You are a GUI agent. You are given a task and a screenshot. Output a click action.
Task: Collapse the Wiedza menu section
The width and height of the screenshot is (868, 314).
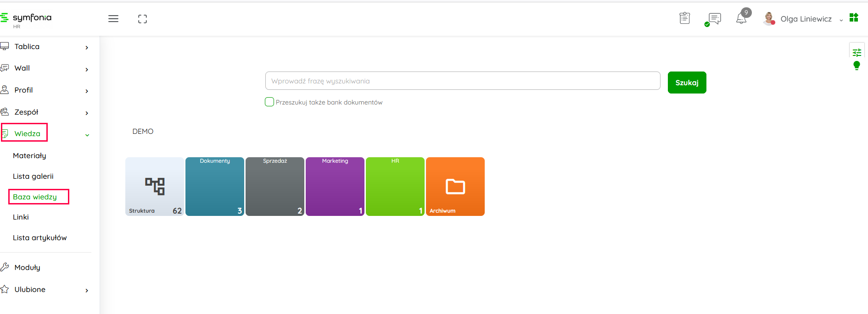click(87, 135)
